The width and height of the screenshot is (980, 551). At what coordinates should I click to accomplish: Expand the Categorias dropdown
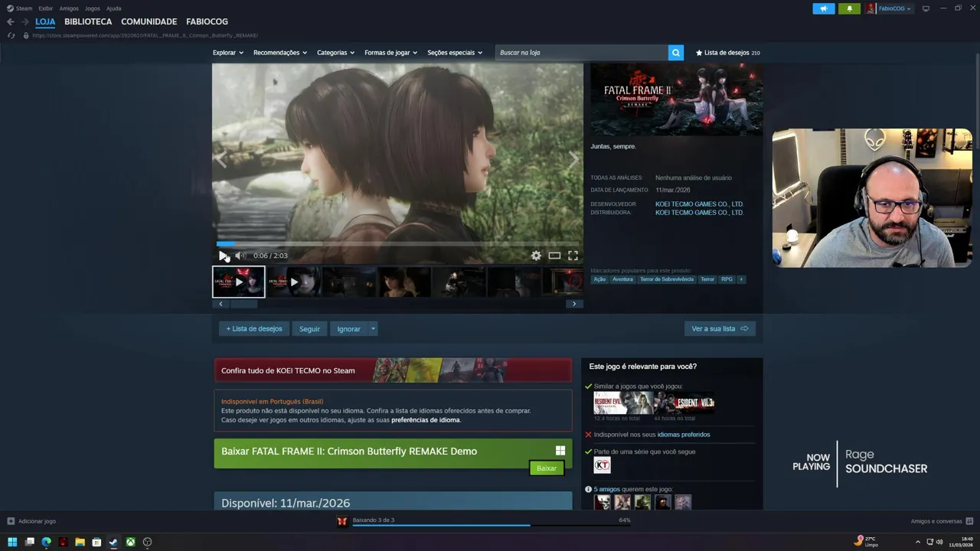pyautogui.click(x=336, y=53)
